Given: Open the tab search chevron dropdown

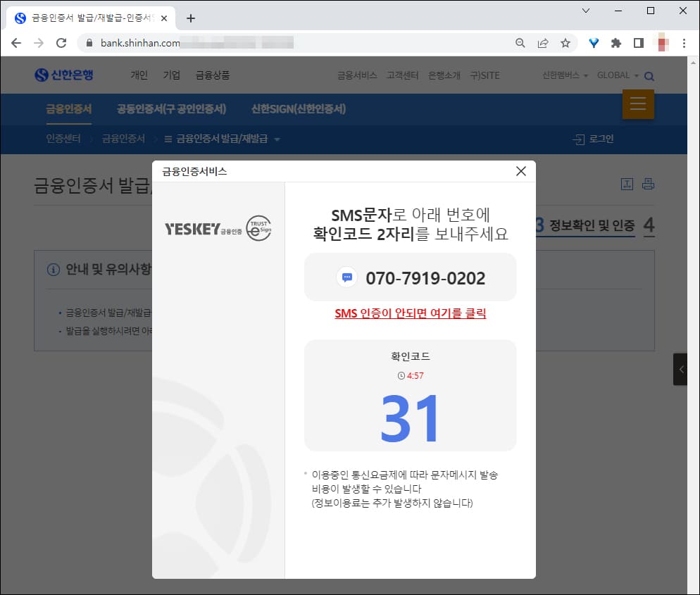Looking at the screenshot, I should (x=586, y=11).
